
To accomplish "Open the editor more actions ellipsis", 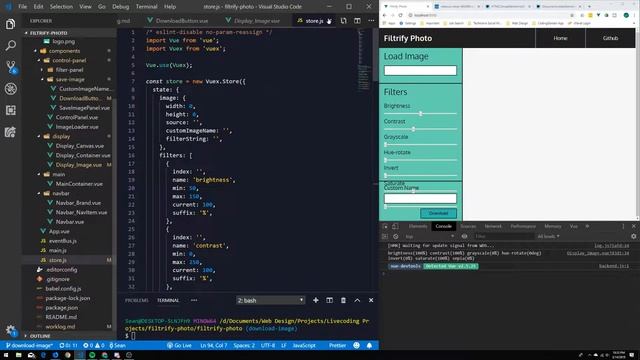I will pyautogui.click(x=371, y=21).
